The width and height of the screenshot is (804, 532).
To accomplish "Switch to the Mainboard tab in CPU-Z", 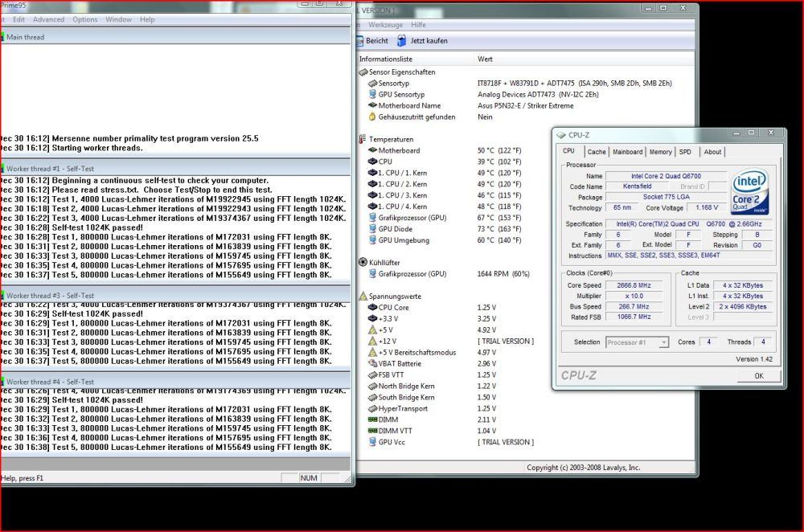I will [x=628, y=152].
